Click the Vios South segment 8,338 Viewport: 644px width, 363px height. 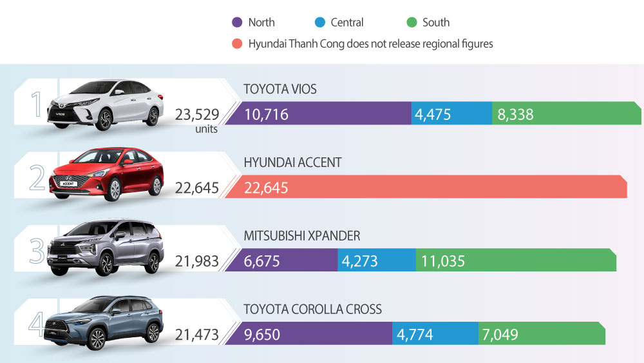567,115
